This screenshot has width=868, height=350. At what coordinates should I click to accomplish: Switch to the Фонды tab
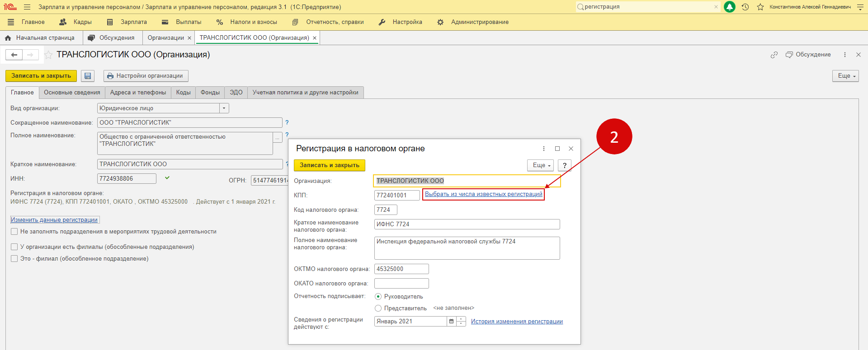pyautogui.click(x=210, y=93)
